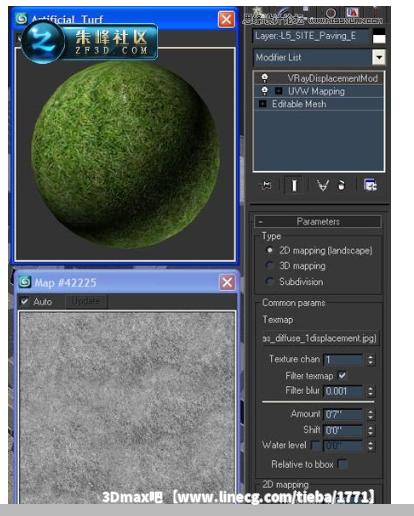Collapse the Parameters rollout

tap(318, 222)
